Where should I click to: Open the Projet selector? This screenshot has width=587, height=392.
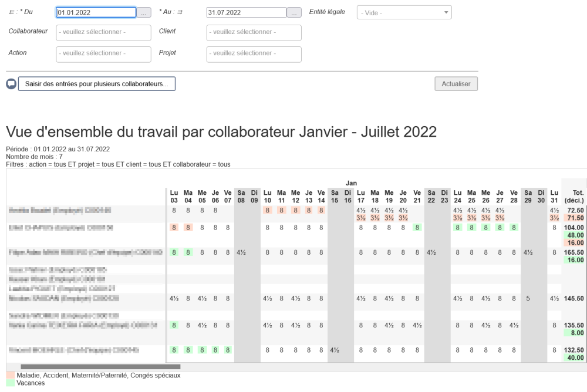254,53
